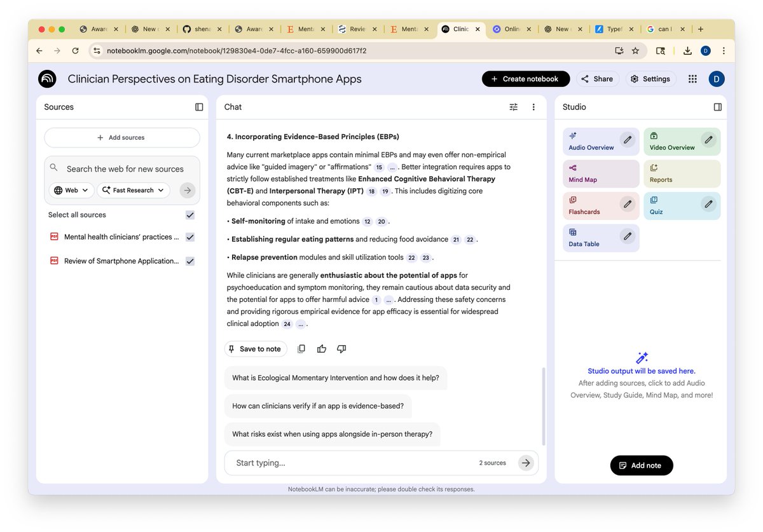This screenshot has height=532, width=763.
Task: Expand the ellipsis citations after citation 1
Action: click(388, 300)
